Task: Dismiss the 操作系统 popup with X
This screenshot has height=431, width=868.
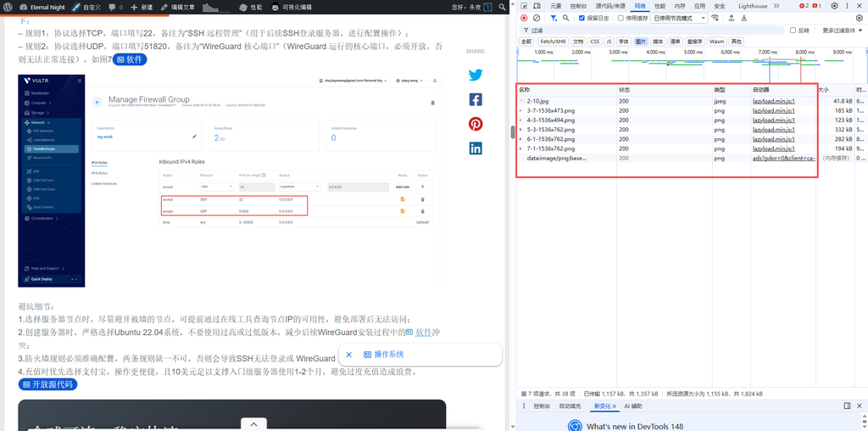Action: [x=348, y=355]
